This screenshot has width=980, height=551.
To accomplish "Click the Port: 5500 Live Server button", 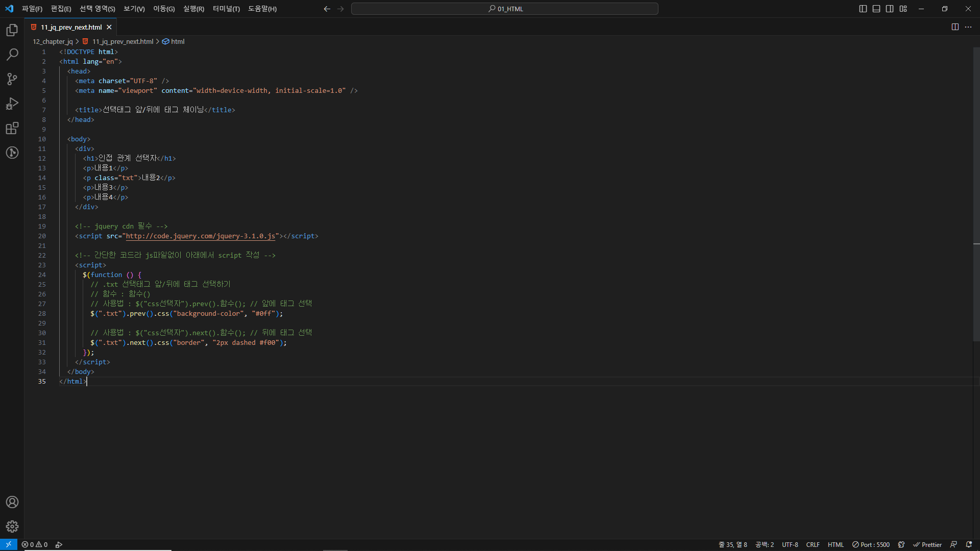I will [871, 544].
